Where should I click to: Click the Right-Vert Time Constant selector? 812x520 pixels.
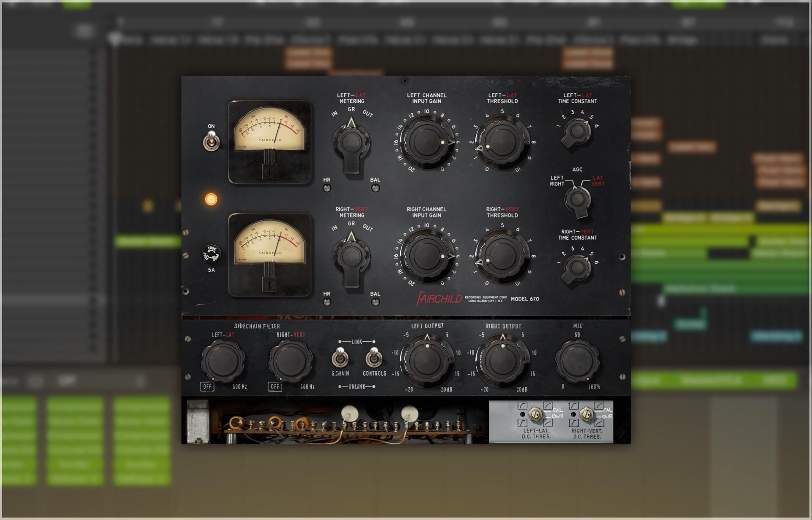577,268
